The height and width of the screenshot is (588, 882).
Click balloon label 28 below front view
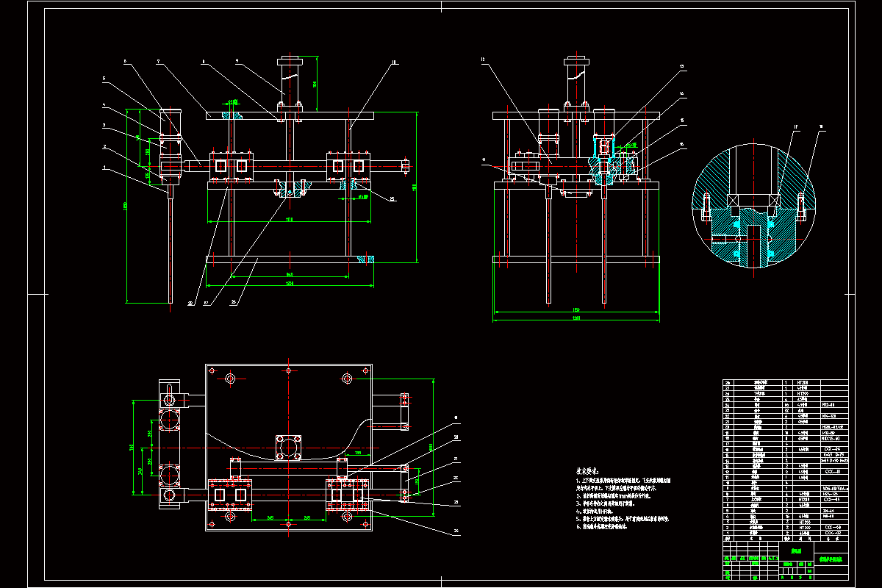(x=190, y=302)
